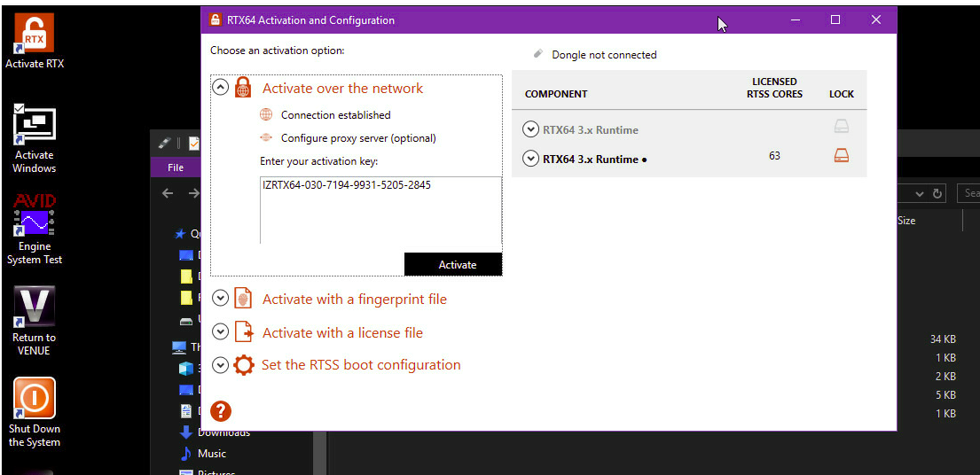Screen dimensions: 980x475
Task: Click the Search box in File Explorer
Action: (x=968, y=193)
